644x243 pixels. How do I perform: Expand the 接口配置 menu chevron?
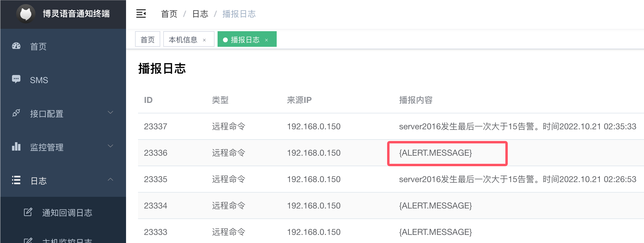point(110,112)
